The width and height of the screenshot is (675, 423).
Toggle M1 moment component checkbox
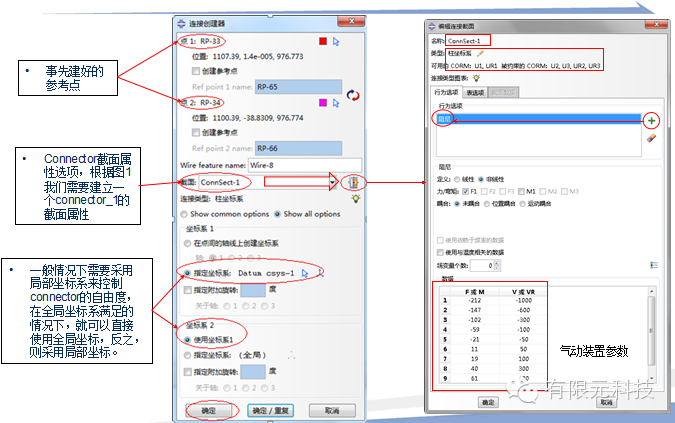521,191
